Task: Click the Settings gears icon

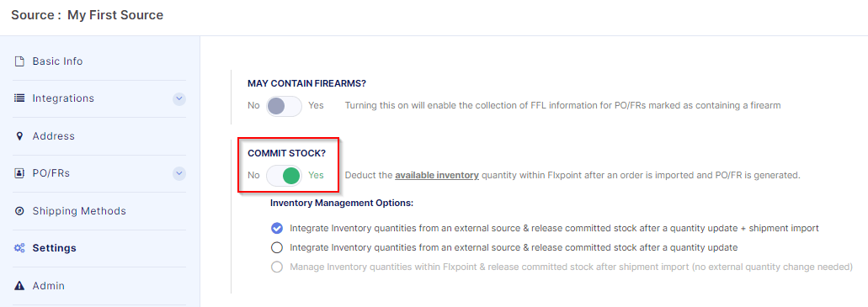Action: [x=19, y=248]
